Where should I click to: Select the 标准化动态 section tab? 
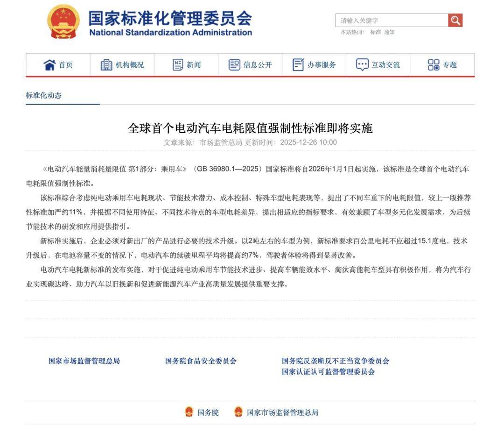coord(43,95)
